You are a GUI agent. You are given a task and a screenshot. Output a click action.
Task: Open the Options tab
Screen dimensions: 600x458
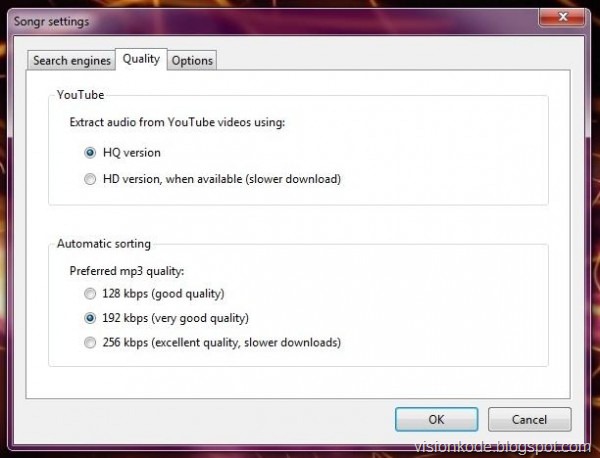point(192,60)
